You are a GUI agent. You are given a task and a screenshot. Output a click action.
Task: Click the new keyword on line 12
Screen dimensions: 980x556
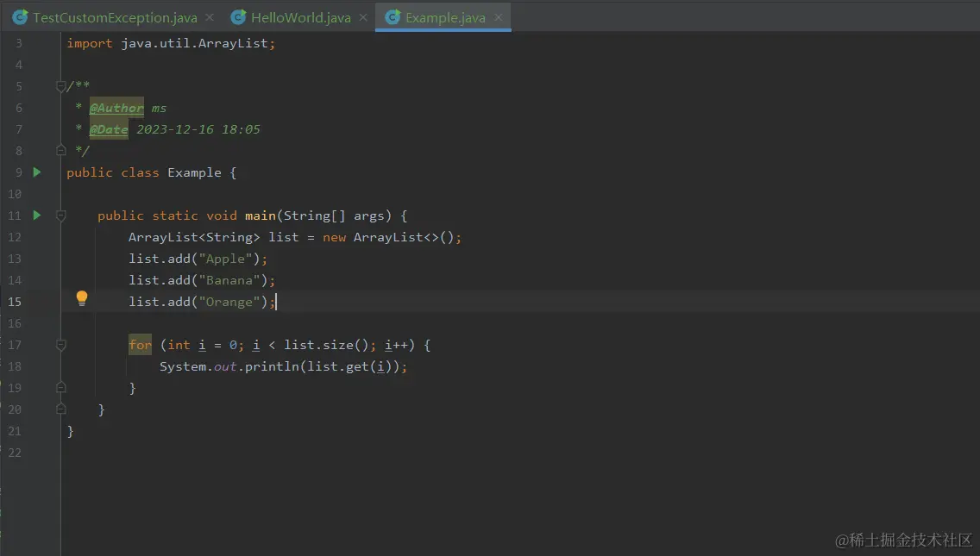point(335,237)
